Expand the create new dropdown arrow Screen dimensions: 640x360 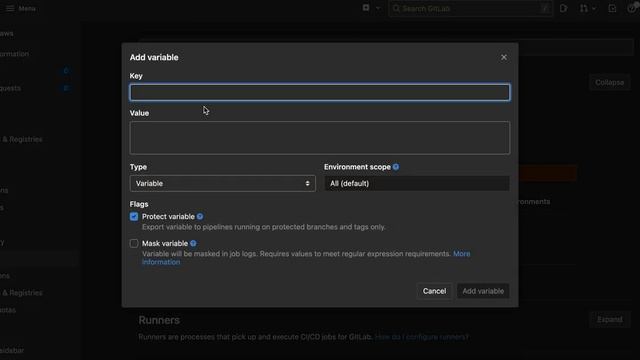[378, 8]
